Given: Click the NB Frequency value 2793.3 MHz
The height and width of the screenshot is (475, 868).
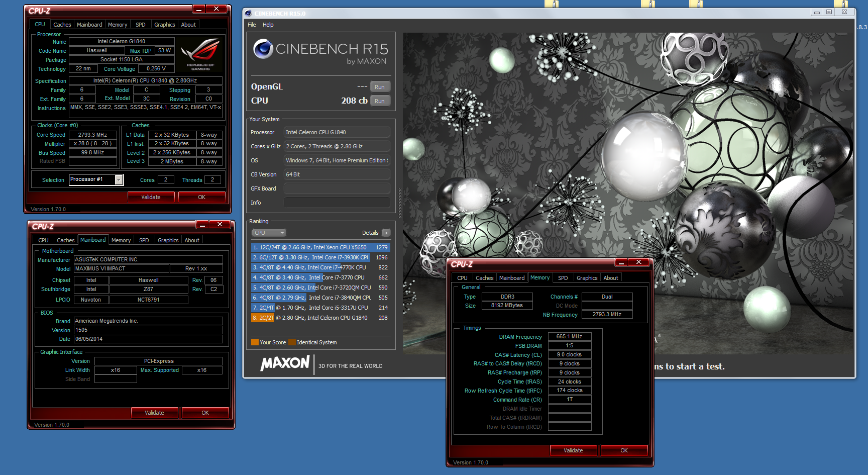Looking at the screenshot, I should coord(607,315).
